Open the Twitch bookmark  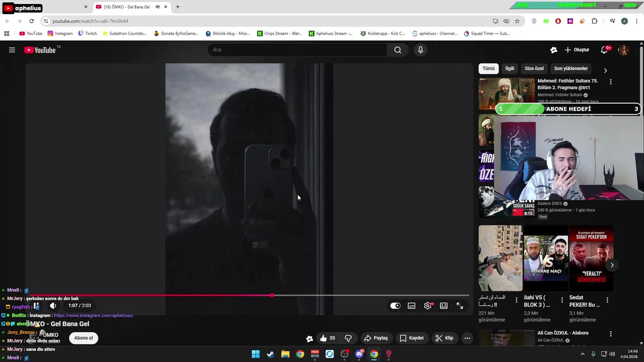click(88, 34)
